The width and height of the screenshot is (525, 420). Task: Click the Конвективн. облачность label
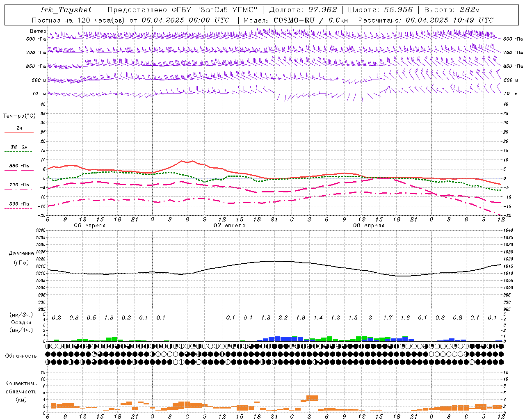(21, 388)
